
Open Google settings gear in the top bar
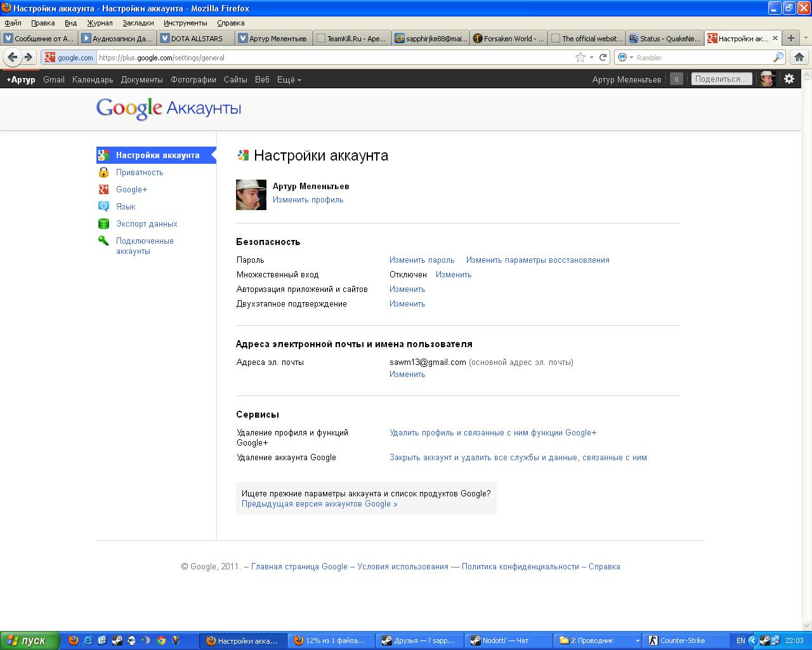coord(789,79)
